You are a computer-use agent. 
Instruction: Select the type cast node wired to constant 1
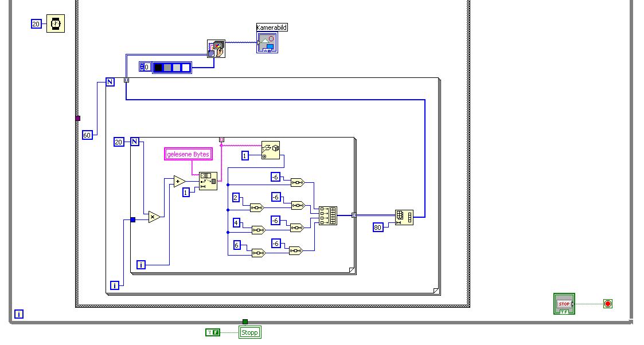(x=271, y=150)
